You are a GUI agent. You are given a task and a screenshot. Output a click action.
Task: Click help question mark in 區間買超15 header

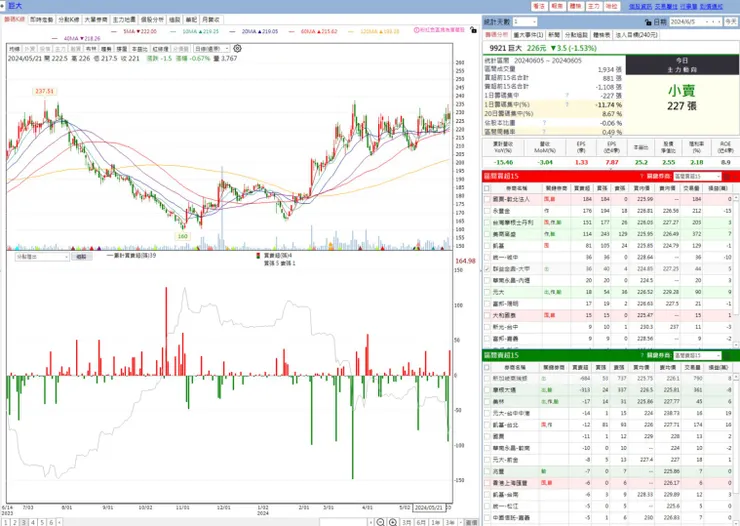click(x=642, y=176)
